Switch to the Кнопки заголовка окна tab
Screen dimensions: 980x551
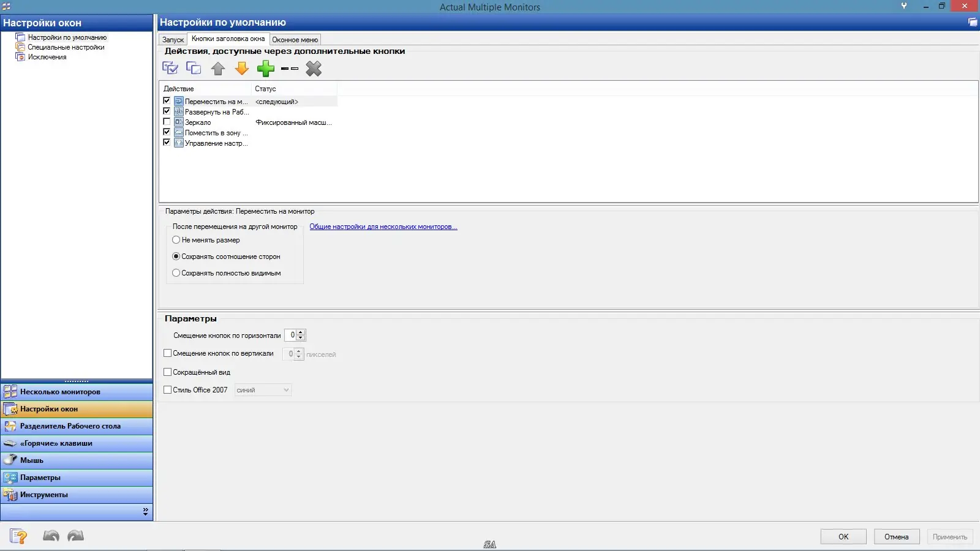(228, 39)
